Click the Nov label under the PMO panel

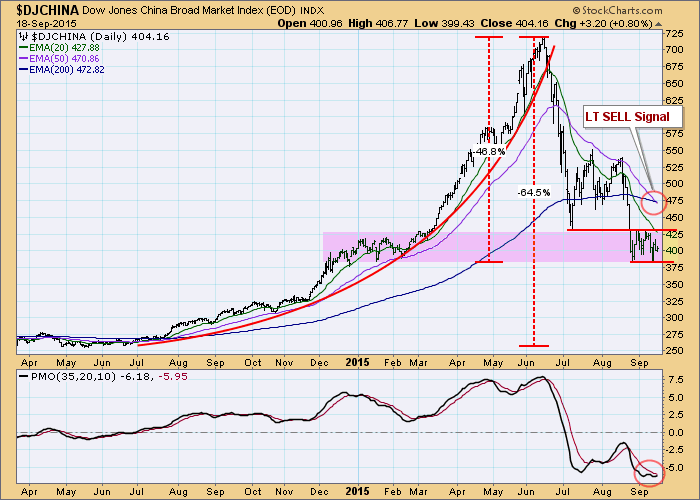pos(284,492)
